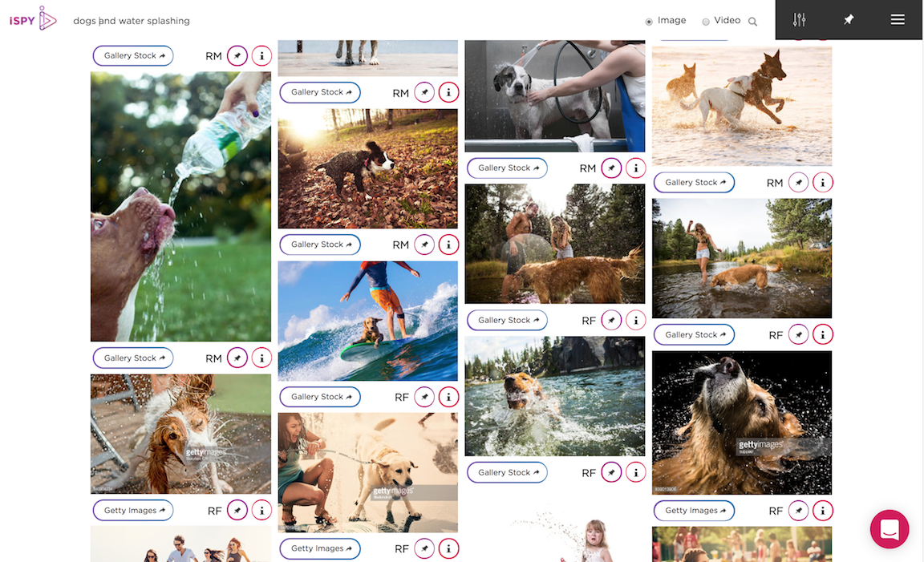Edit the 'dogs and water splashing' search field
Screen dimensions: 924x562
coord(132,21)
